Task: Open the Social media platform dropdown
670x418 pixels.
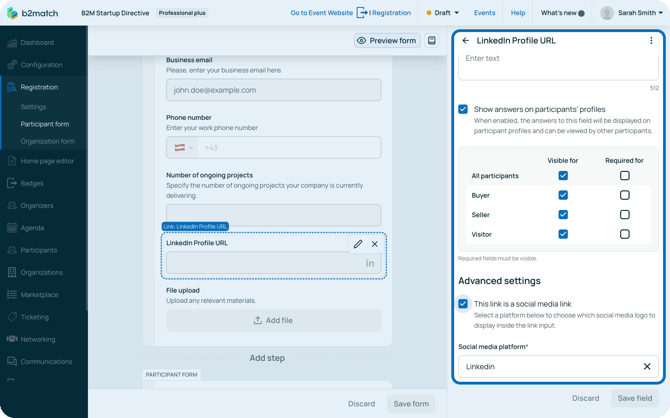Action: click(x=550, y=367)
